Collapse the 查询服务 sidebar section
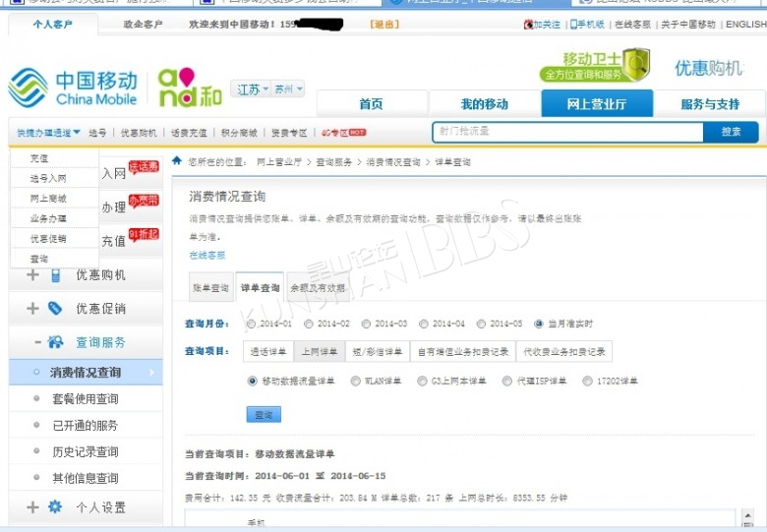 [37, 342]
